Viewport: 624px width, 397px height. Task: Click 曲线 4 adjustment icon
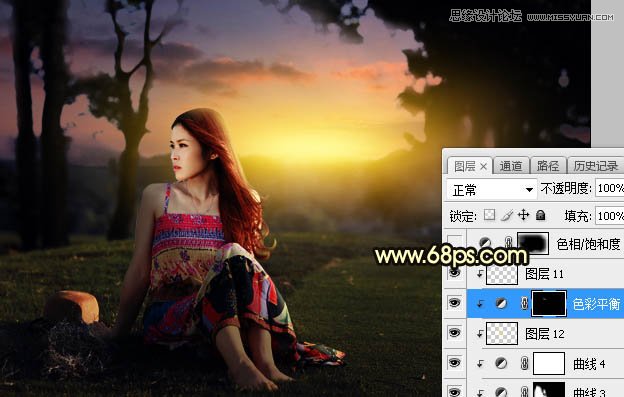click(x=501, y=363)
